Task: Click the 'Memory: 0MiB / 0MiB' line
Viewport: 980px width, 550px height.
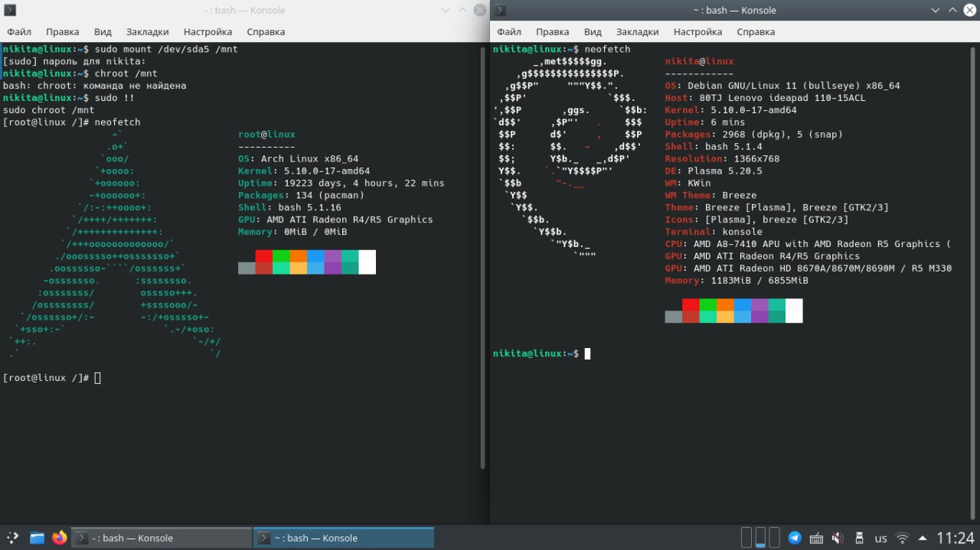Action: pyautogui.click(x=292, y=232)
